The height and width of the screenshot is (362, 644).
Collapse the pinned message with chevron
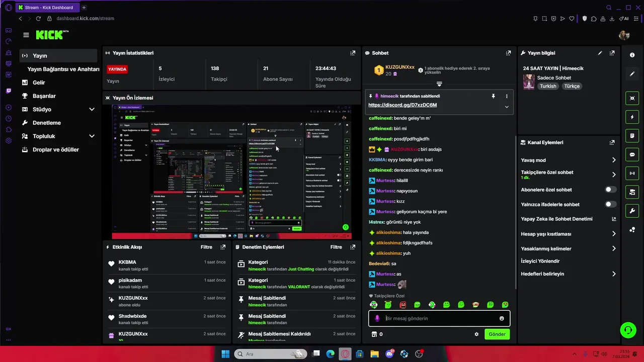click(x=507, y=107)
